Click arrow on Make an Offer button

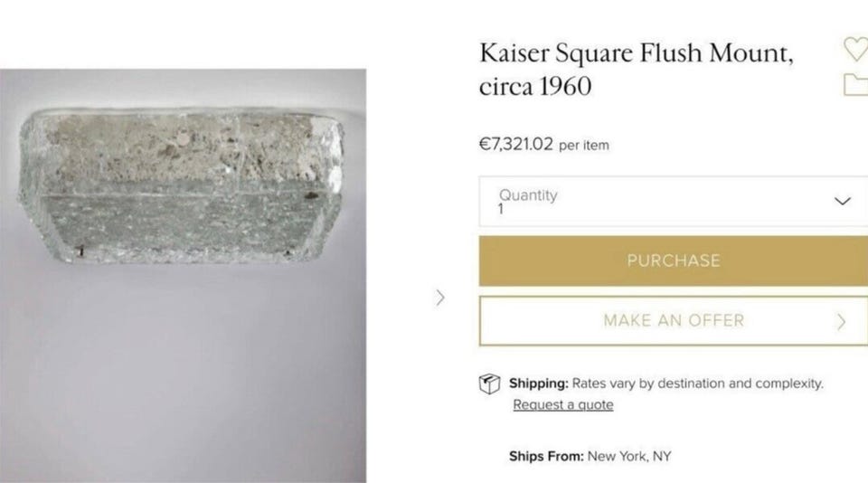pos(842,321)
